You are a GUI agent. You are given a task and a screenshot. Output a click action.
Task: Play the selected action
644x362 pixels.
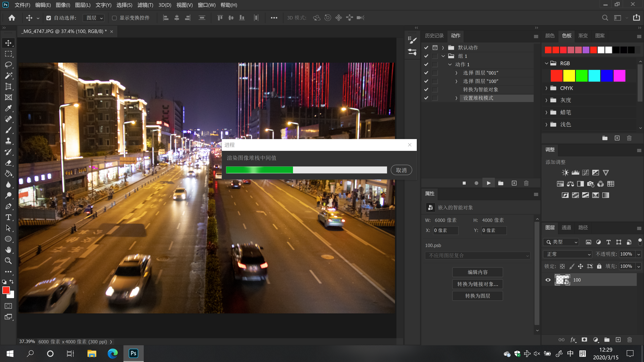pyautogui.click(x=489, y=183)
